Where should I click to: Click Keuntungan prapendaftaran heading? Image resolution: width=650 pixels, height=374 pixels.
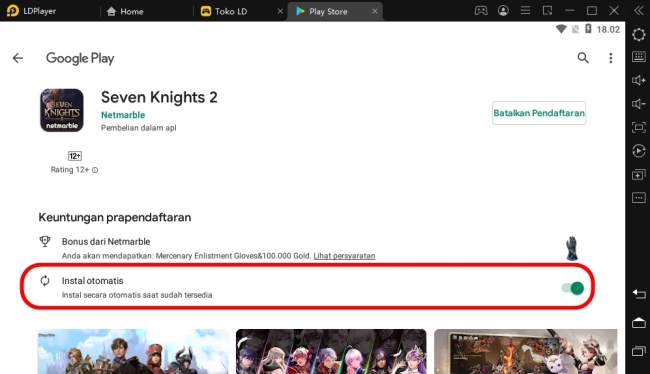coord(115,217)
